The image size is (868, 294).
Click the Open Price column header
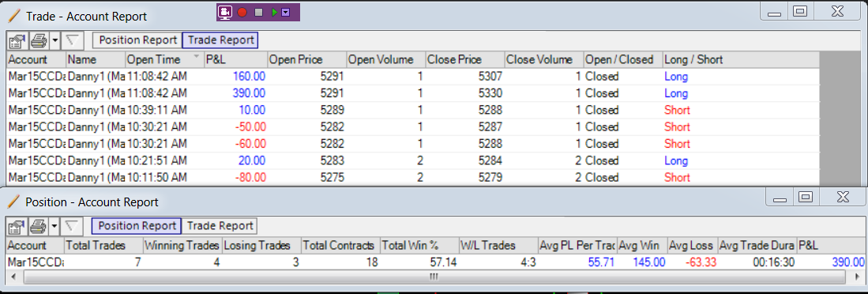click(306, 59)
